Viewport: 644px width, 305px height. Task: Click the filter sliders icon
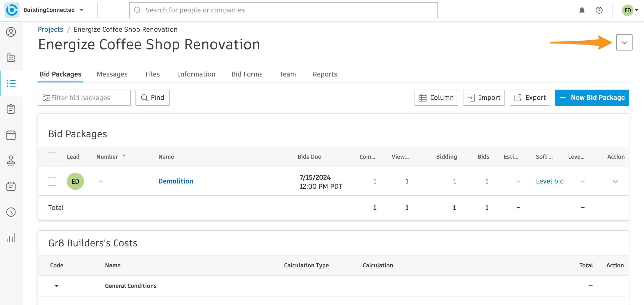tap(46, 98)
